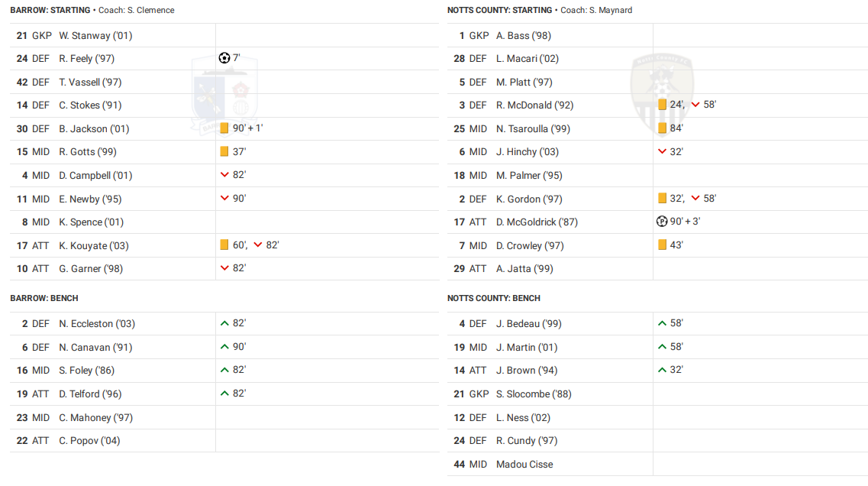Open D. McGoldrick player link

(537, 222)
